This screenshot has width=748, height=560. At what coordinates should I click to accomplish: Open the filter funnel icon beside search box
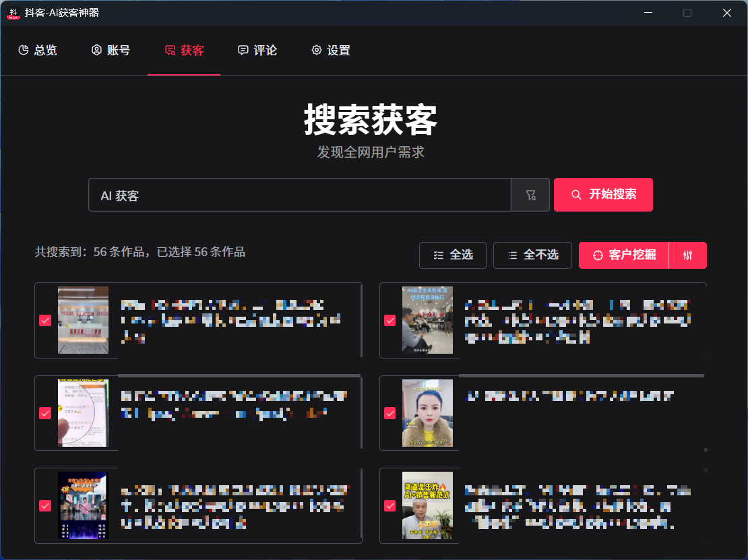[x=530, y=194]
